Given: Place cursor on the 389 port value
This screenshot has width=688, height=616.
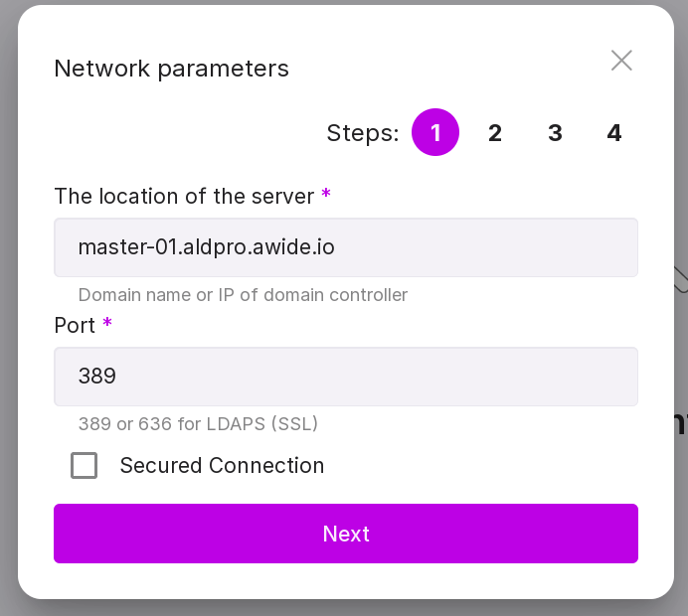Looking at the screenshot, I should (x=97, y=377).
